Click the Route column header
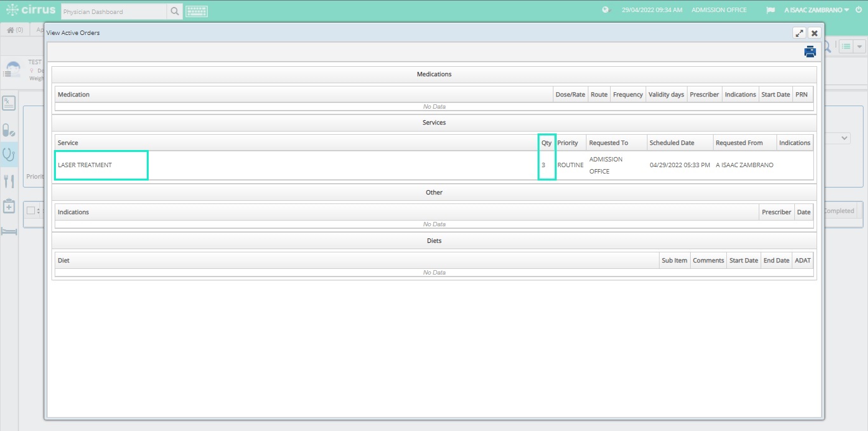Image resolution: width=868 pixels, height=431 pixels. click(599, 95)
